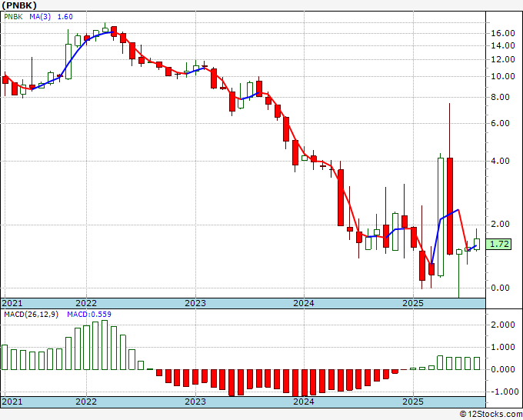This screenshot has height=420, width=523.
Task: Click 2025 on the MACD panel timeline
Action: [x=413, y=402]
